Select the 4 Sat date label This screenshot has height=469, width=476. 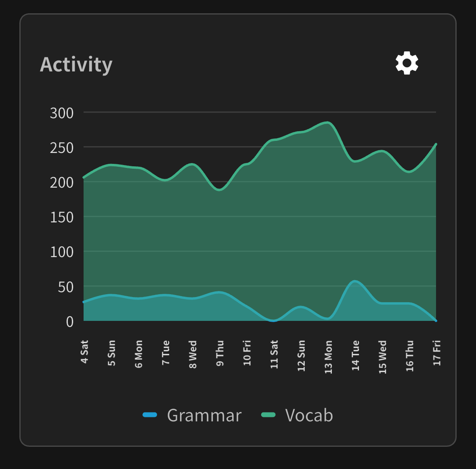(x=84, y=352)
